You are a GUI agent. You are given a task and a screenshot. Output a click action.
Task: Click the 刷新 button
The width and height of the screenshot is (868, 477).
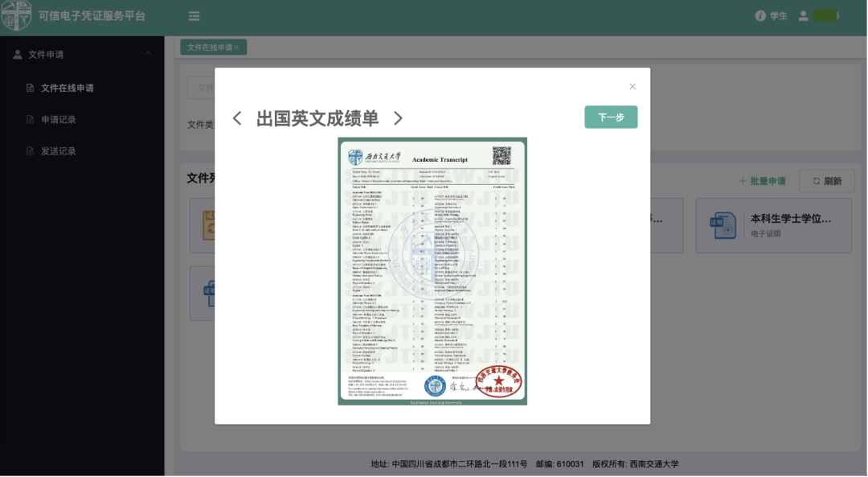tap(827, 181)
